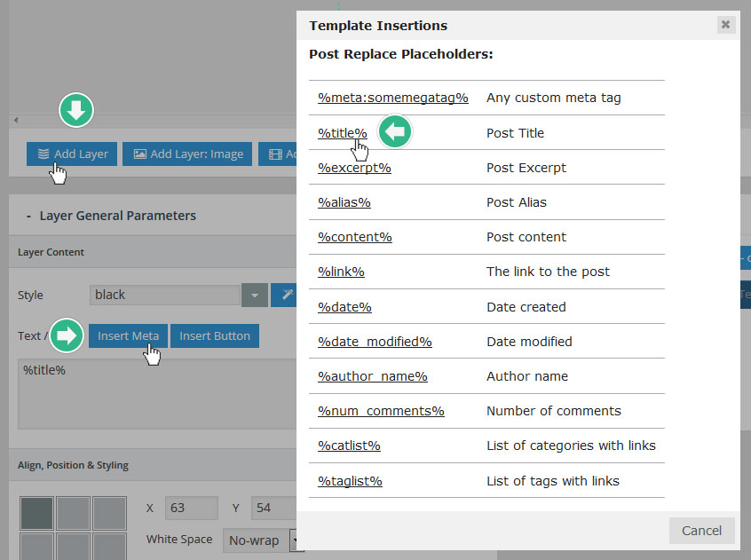Click Add Layer: Image button
Screen dimensions: 751x560
(188, 154)
